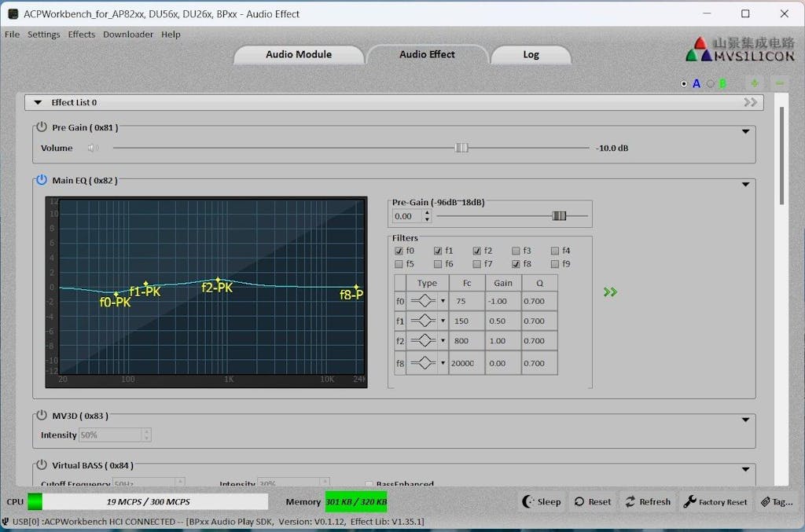Click the green plus icon near top right

754,83
